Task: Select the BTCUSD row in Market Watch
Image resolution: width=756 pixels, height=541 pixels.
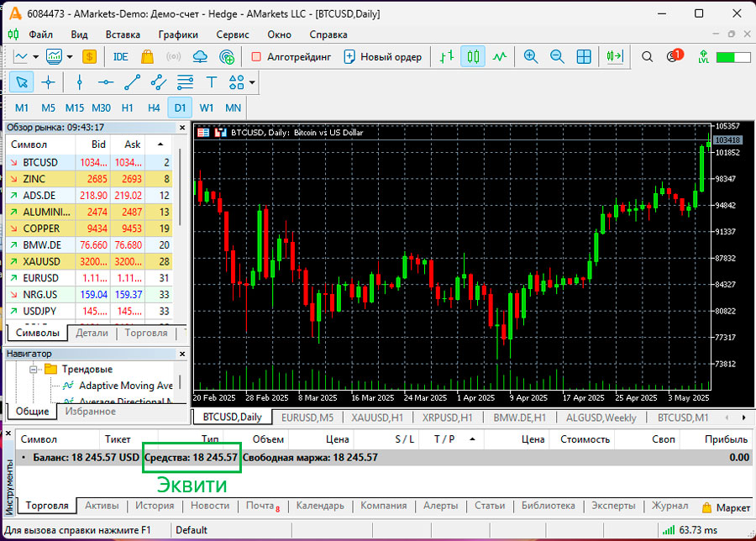Action: pyautogui.click(x=89, y=162)
